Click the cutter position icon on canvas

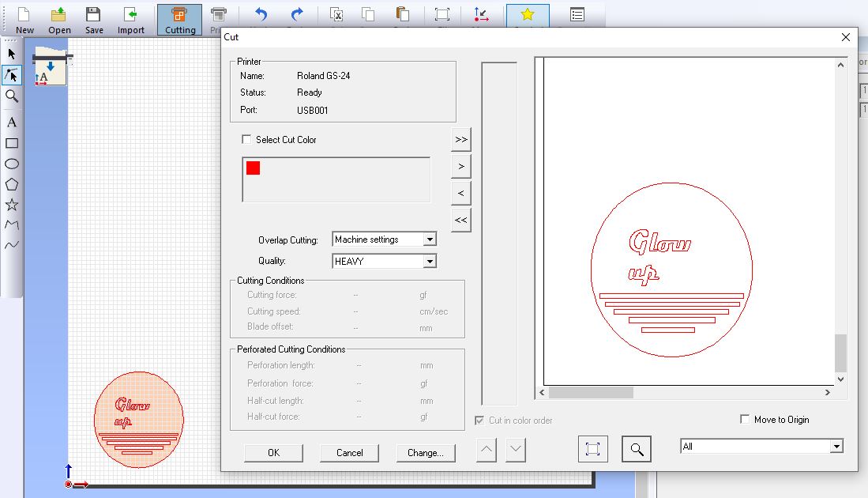pyautogui.click(x=51, y=66)
